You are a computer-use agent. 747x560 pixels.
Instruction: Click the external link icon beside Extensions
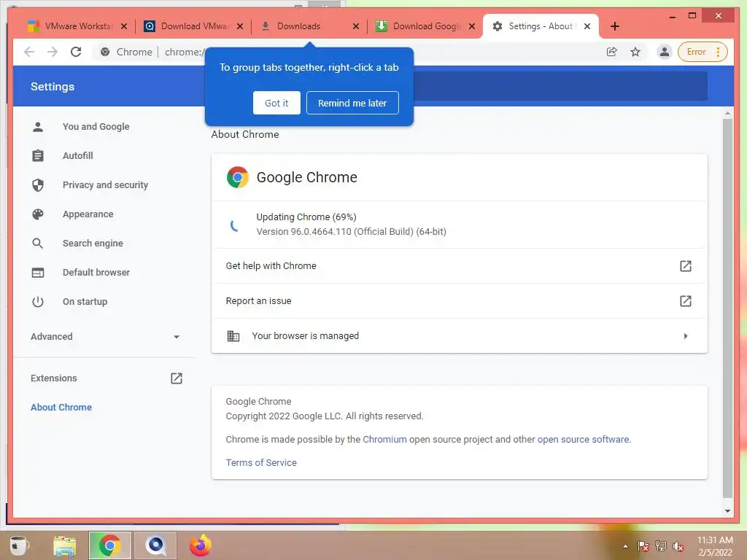(177, 378)
